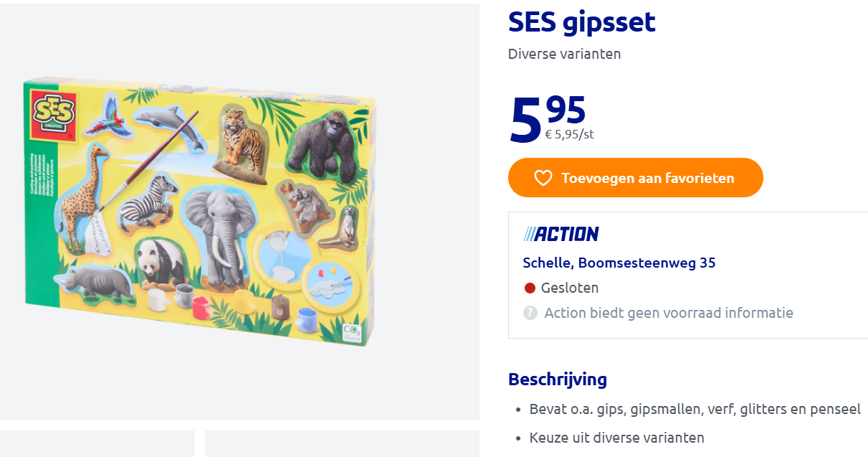The width and height of the screenshot is (868, 457).
Task: Click the € 5,95/st unit price label
Action: coord(570,134)
